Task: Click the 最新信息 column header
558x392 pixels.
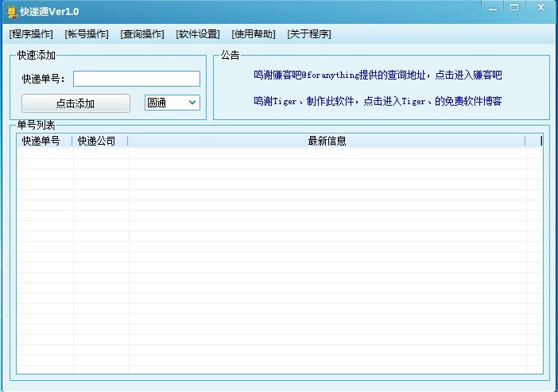Action: click(327, 142)
